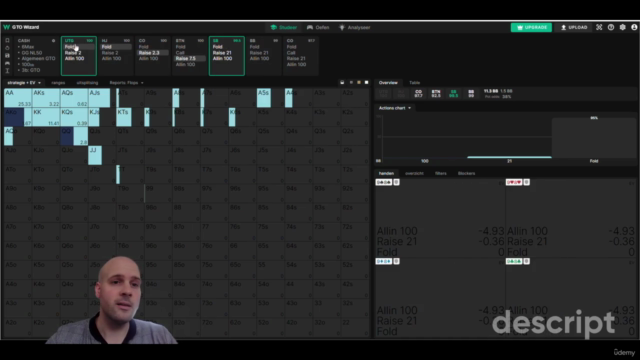
Task: Select the Overview tab
Action: [388, 82]
